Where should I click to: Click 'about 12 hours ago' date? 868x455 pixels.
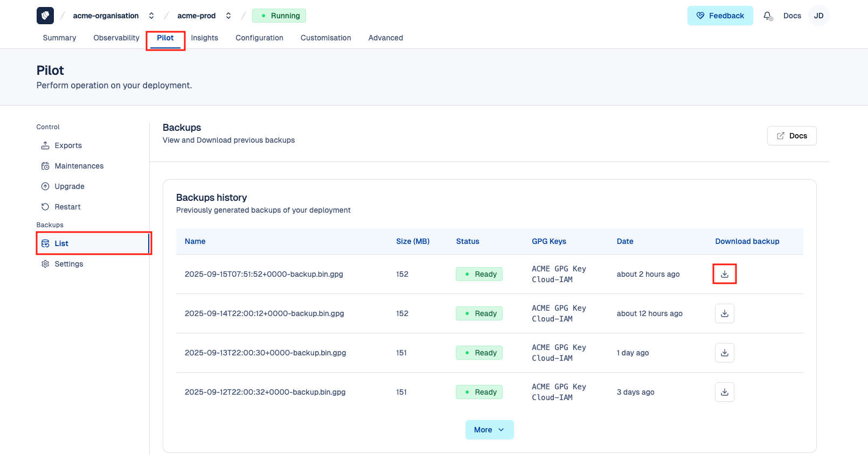(650, 313)
